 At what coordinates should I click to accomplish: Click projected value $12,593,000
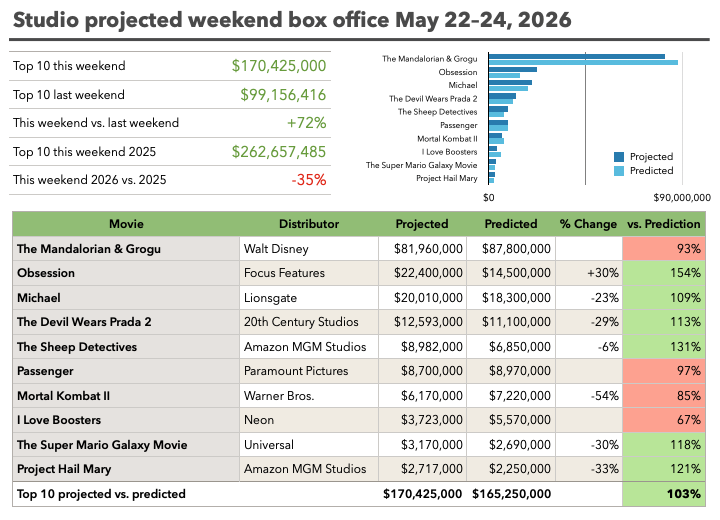click(x=422, y=322)
